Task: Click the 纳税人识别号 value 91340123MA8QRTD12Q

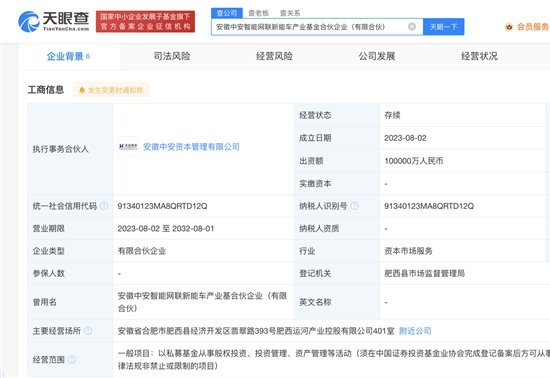Action: 429,206
